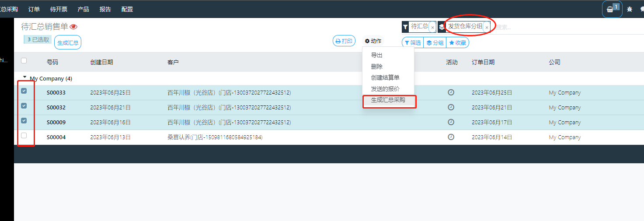The height and width of the screenshot is (221, 644).
Task: Check the checkbox for order S00004
Action: pyautogui.click(x=24, y=136)
